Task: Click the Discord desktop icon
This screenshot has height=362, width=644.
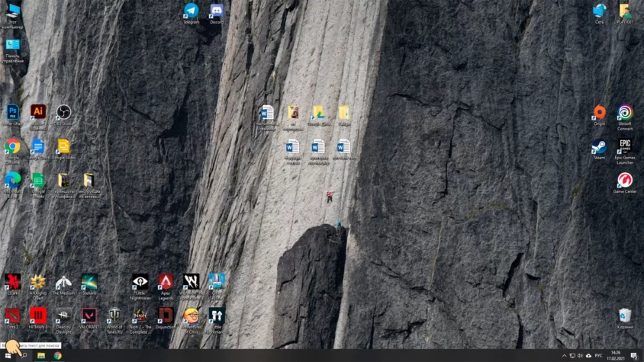Action: pyautogui.click(x=217, y=11)
